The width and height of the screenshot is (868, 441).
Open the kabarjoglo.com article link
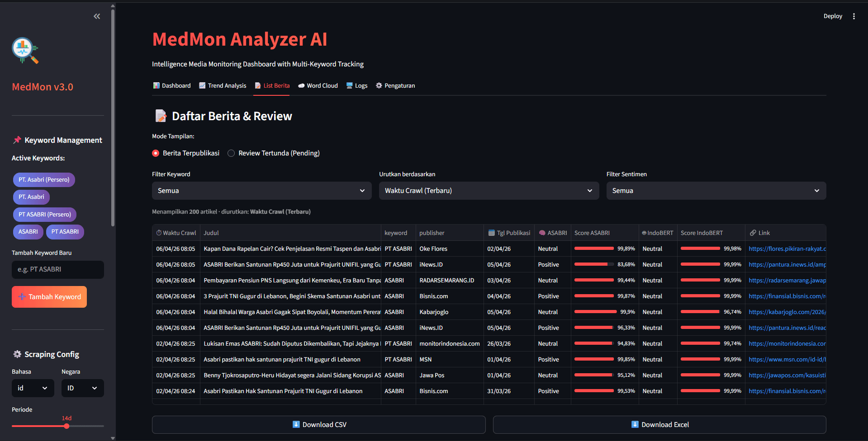[x=787, y=312]
